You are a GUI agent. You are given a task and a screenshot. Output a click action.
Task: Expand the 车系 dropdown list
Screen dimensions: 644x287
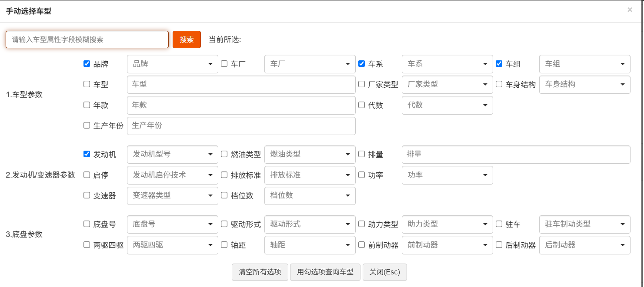(x=447, y=64)
